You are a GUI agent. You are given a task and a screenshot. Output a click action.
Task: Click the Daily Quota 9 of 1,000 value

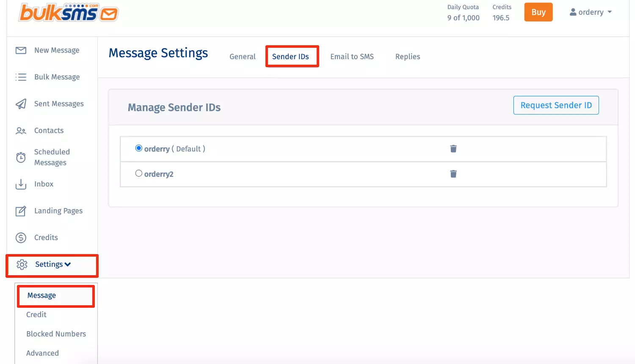pyautogui.click(x=464, y=18)
